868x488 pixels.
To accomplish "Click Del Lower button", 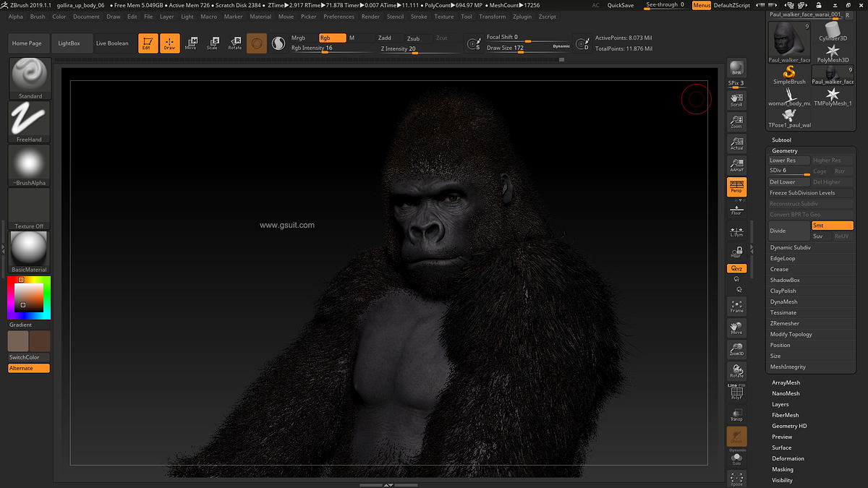I will coord(789,182).
